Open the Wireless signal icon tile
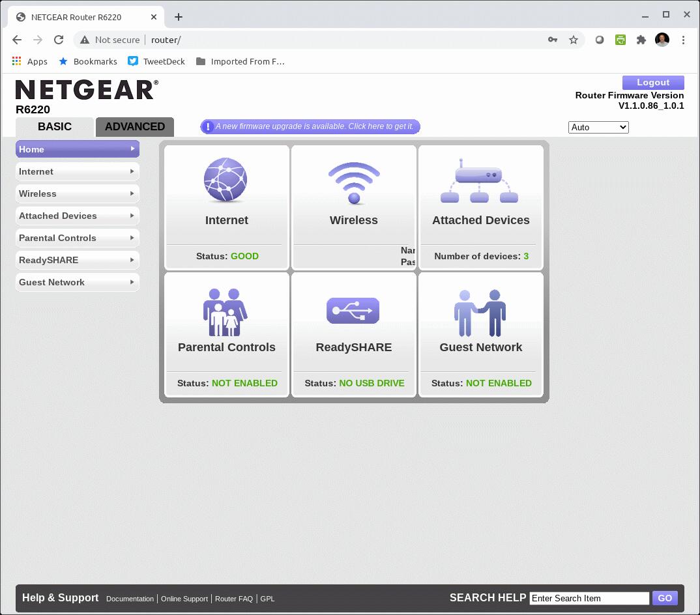 coord(354,183)
